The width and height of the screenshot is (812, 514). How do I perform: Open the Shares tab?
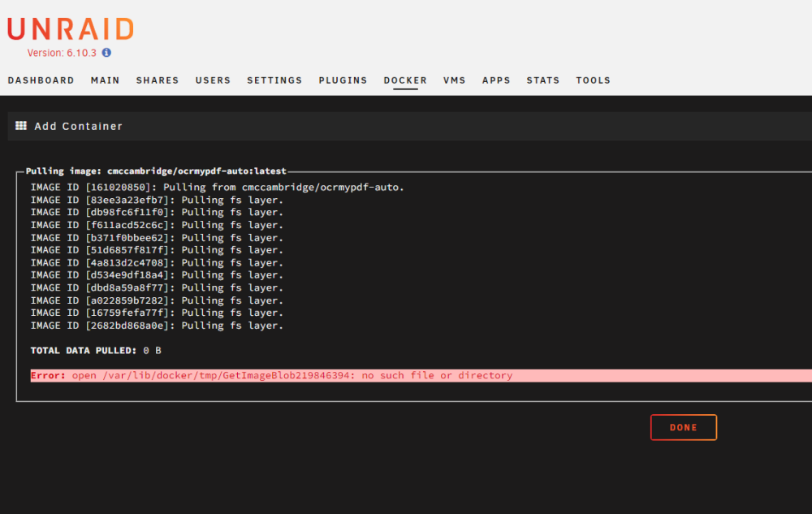158,80
